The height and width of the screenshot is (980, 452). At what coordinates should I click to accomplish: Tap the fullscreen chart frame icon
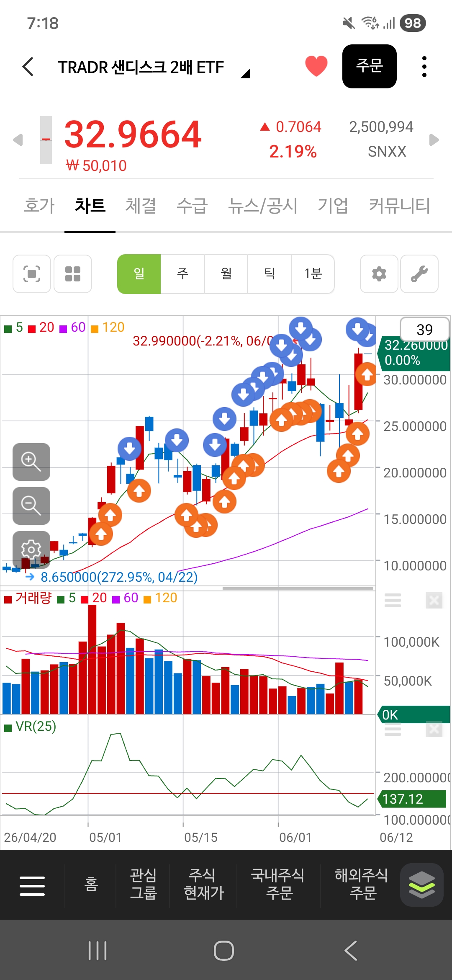[32, 274]
